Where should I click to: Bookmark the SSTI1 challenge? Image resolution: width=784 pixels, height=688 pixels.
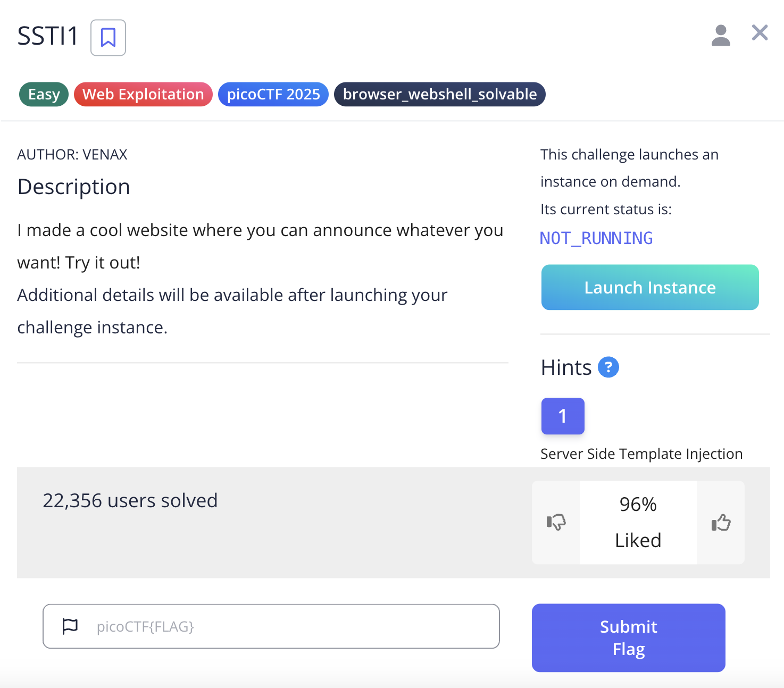pos(108,38)
